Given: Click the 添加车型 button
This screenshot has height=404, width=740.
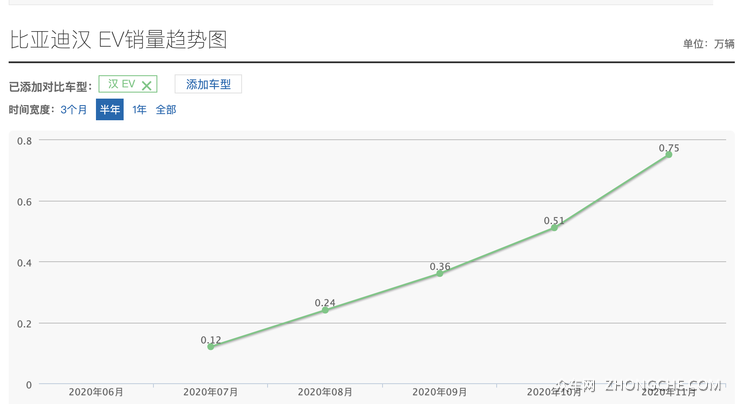Looking at the screenshot, I should tap(208, 84).
